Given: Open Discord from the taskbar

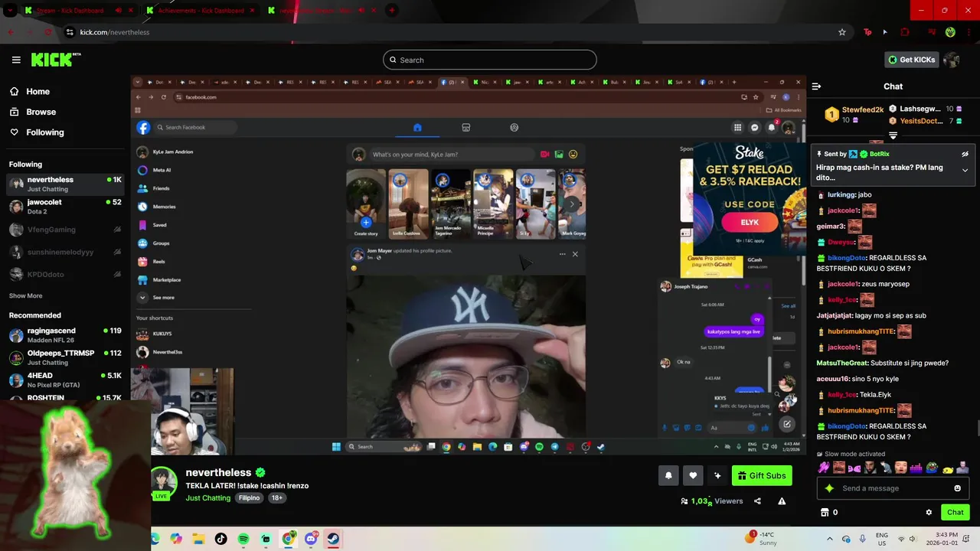Looking at the screenshot, I should coord(311,539).
